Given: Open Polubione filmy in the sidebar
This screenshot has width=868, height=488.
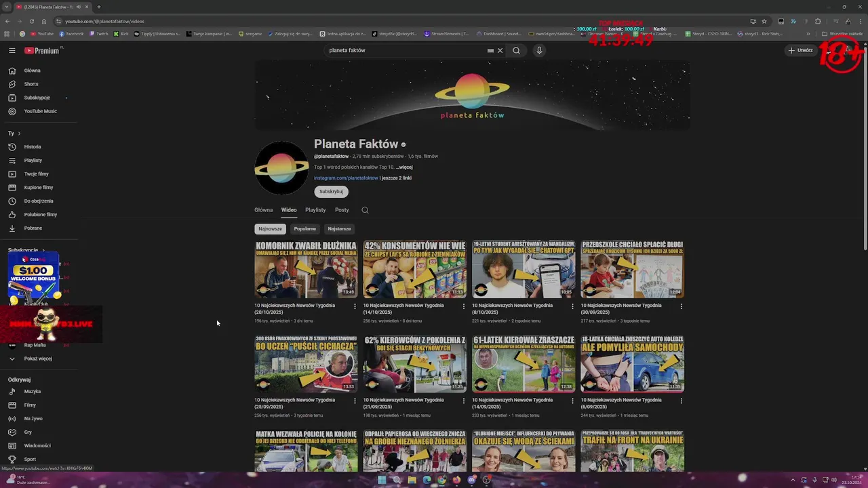Looking at the screenshot, I should coord(40,214).
